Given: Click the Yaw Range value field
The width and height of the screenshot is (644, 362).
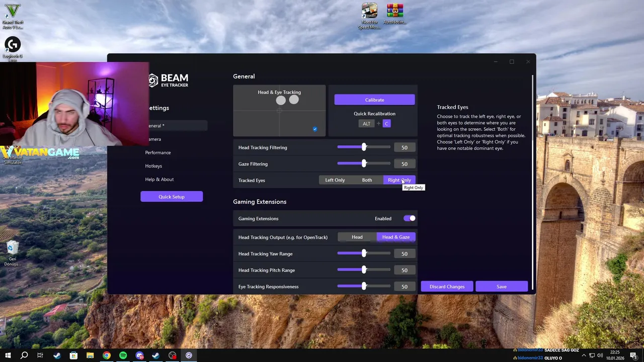Looking at the screenshot, I should 405,253.
